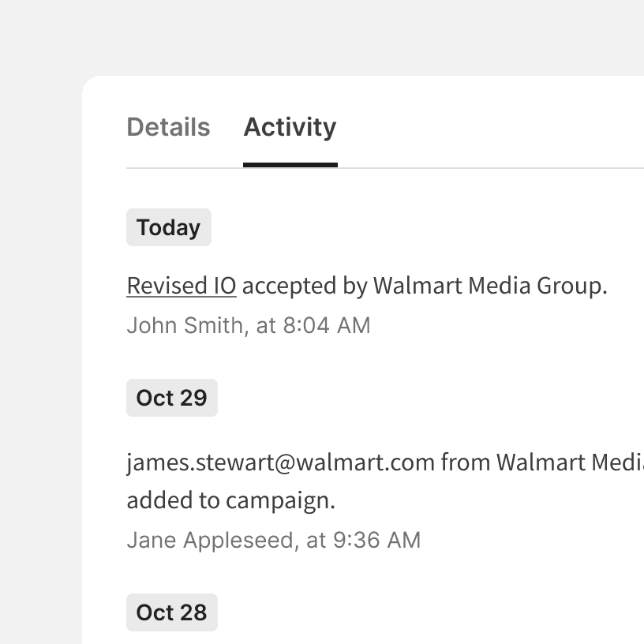Click the 'added to campaign.' text
644x644 pixels.
click(230, 501)
